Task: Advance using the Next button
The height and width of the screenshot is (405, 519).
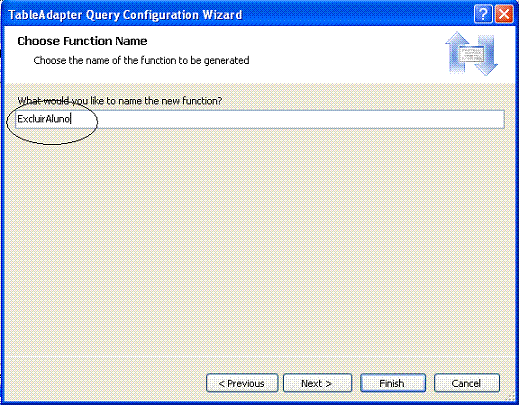Action: (x=317, y=383)
